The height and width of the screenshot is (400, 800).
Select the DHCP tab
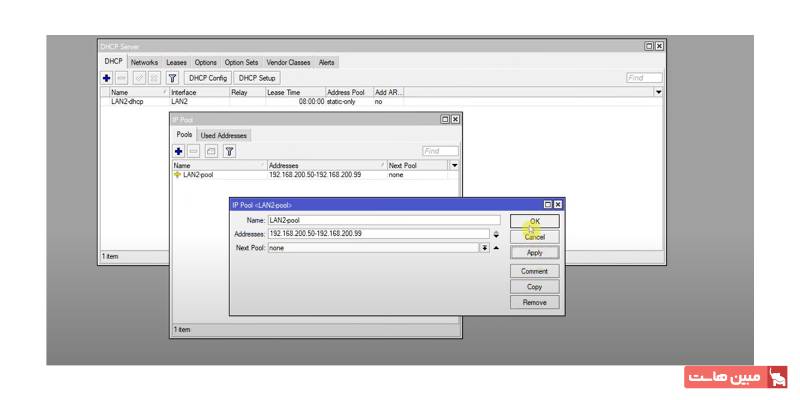point(114,61)
